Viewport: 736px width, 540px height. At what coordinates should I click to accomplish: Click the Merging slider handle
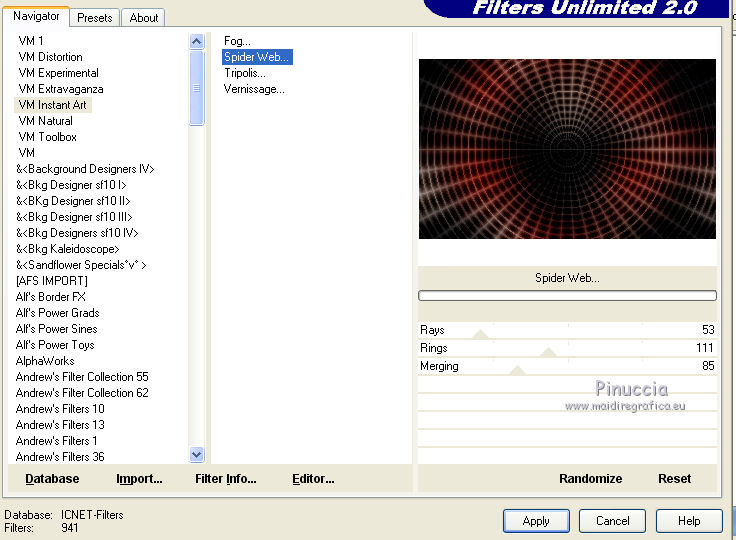pos(517,370)
